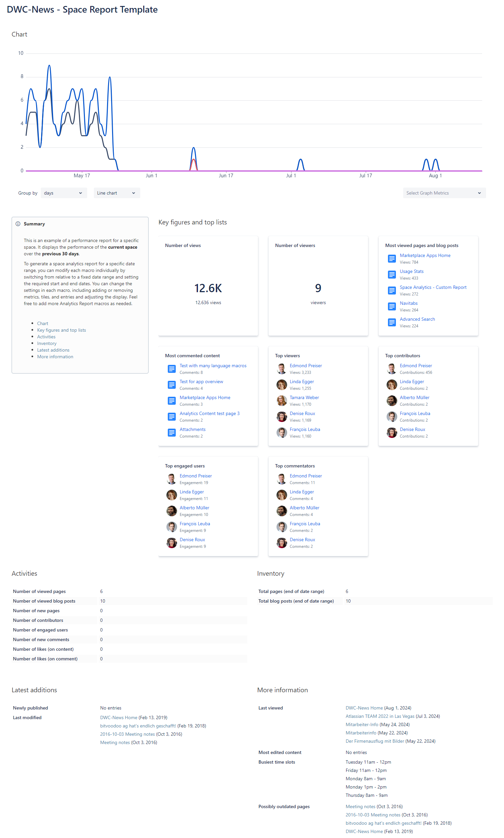Go to Latest additions in the Summary list
The image size is (504, 838).
[53, 350]
